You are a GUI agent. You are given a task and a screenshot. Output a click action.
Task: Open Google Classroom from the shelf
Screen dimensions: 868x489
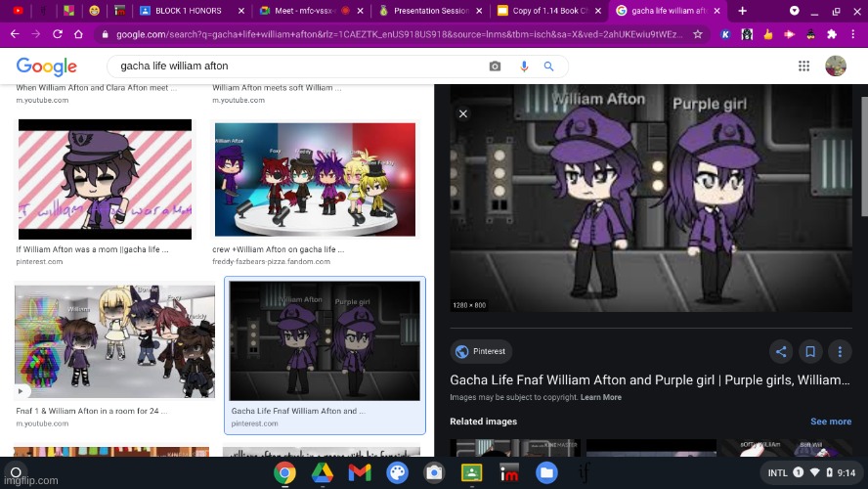click(x=472, y=473)
